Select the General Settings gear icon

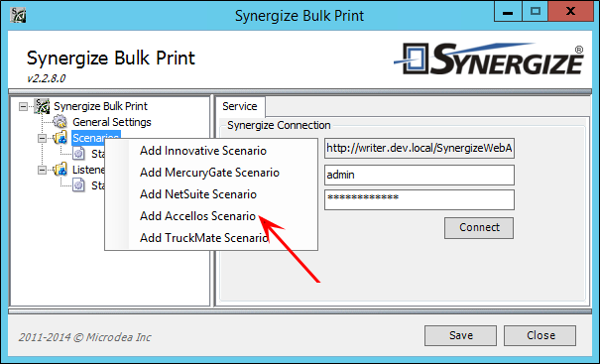[60, 122]
